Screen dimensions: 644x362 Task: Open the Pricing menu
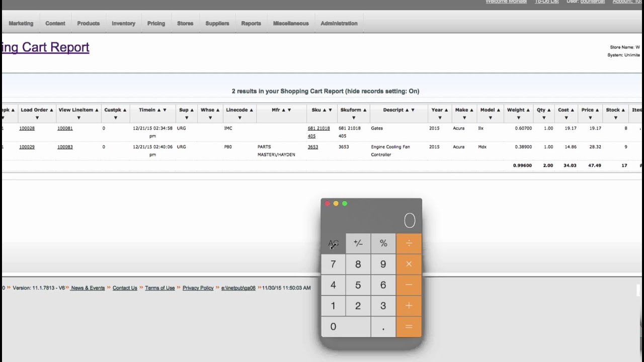point(156,24)
